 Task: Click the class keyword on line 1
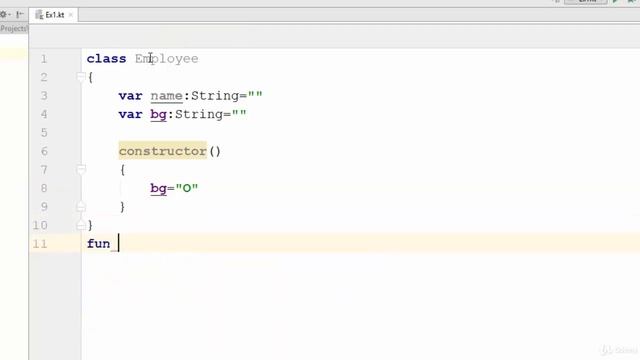(x=106, y=59)
